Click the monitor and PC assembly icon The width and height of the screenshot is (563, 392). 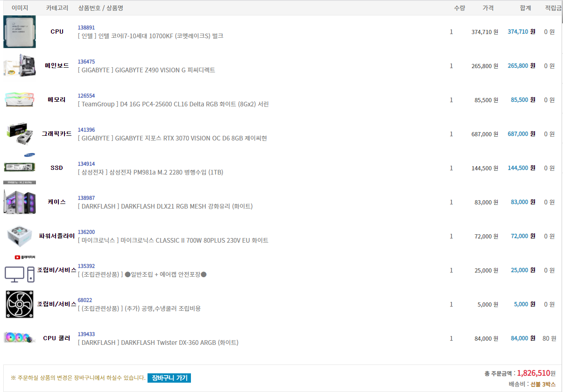pyautogui.click(x=20, y=274)
